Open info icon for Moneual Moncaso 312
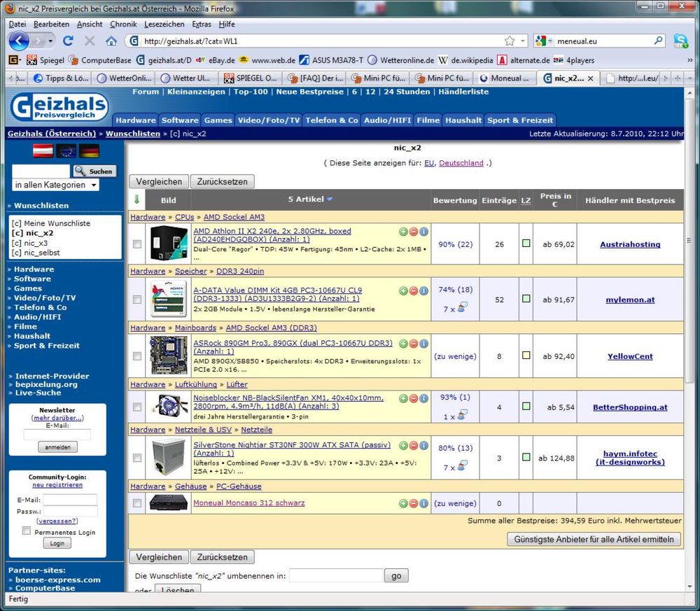The width and height of the screenshot is (700, 611). coord(423,503)
